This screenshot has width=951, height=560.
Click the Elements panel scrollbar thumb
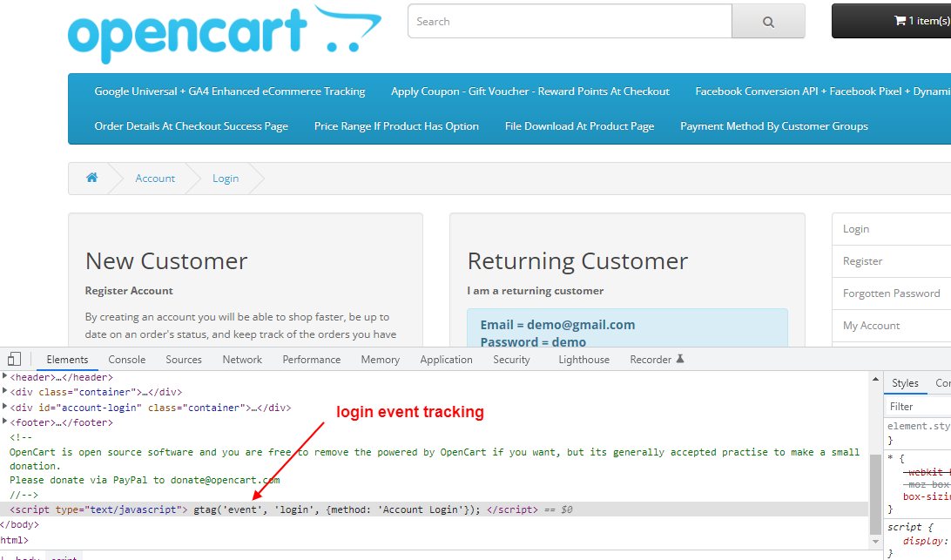[x=875, y=494]
